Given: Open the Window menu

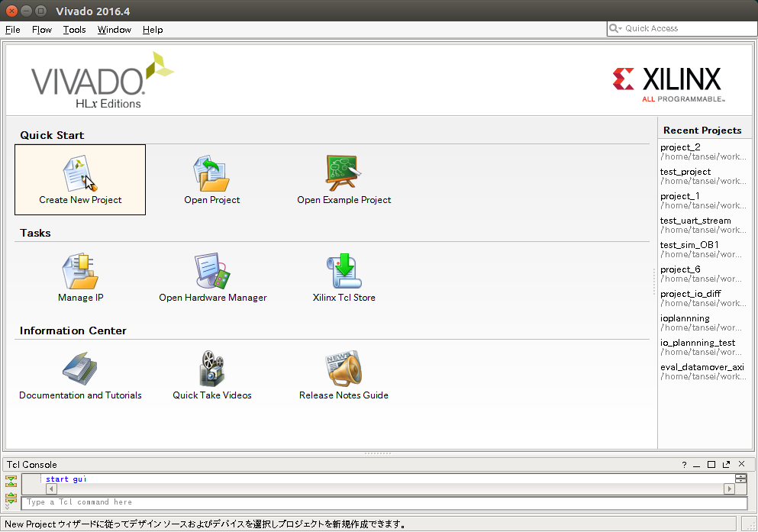Looking at the screenshot, I should pos(114,30).
